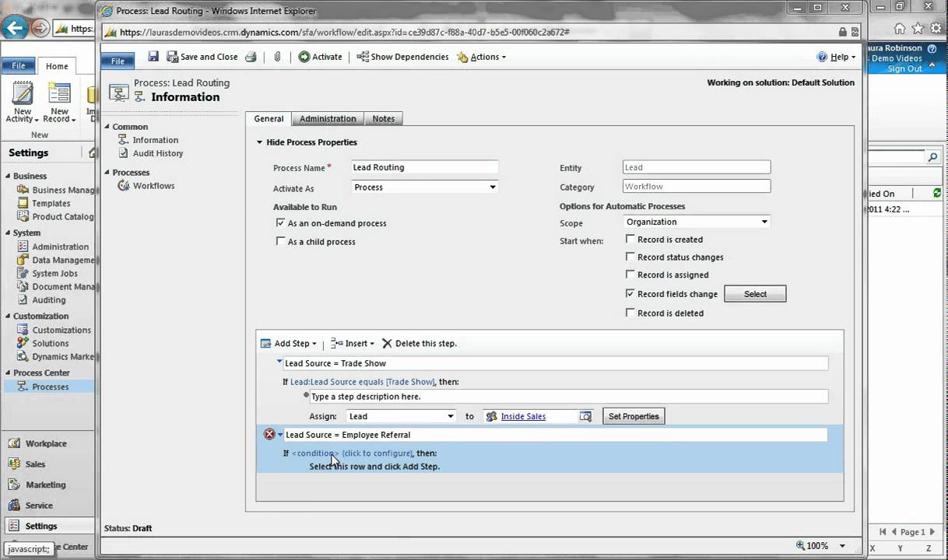
Task: Collapse the Employee Referral step arrow
Action: point(280,434)
